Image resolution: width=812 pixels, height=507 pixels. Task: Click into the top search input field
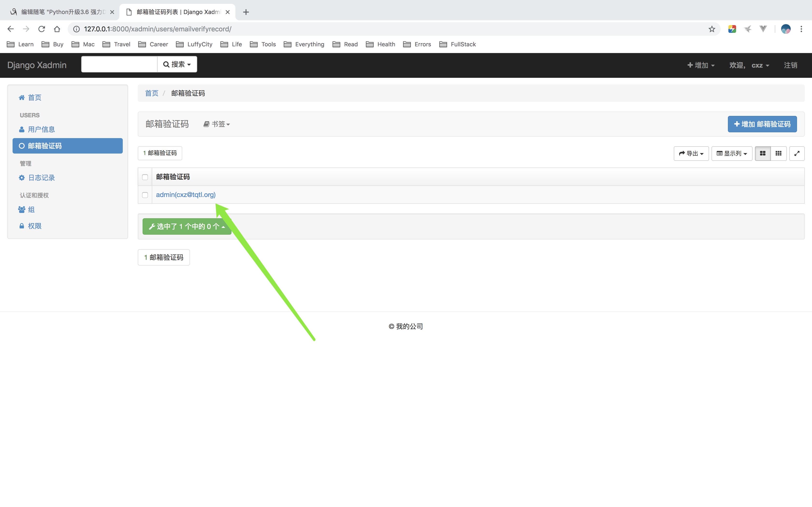119,64
